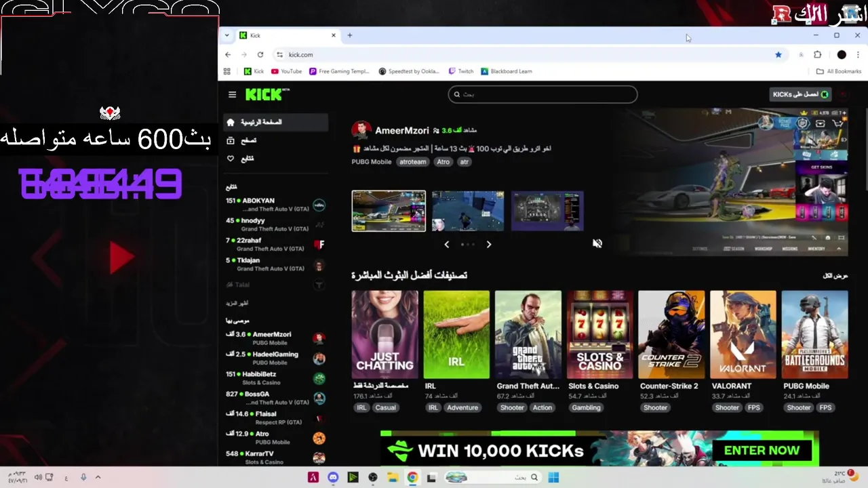This screenshot has height=488, width=868.
Task: Open AmeerMzori featured streamer name
Action: (401, 130)
